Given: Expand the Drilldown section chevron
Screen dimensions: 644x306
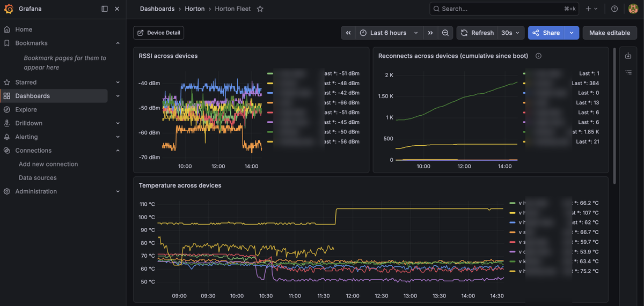Looking at the screenshot, I should [118, 123].
